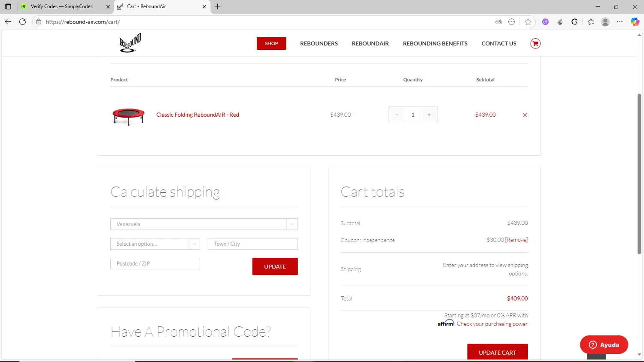Open the REBOUNDAIR menu item
The height and width of the screenshot is (362, 644).
click(370, 43)
